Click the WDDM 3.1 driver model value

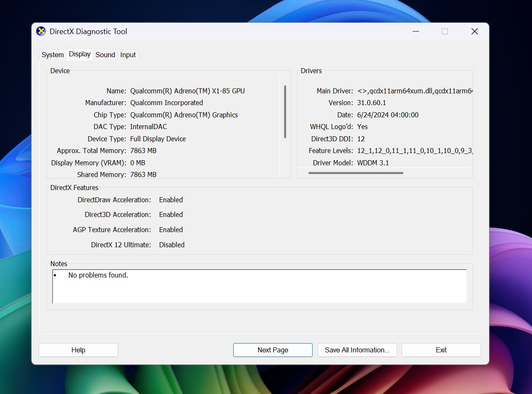tap(373, 163)
